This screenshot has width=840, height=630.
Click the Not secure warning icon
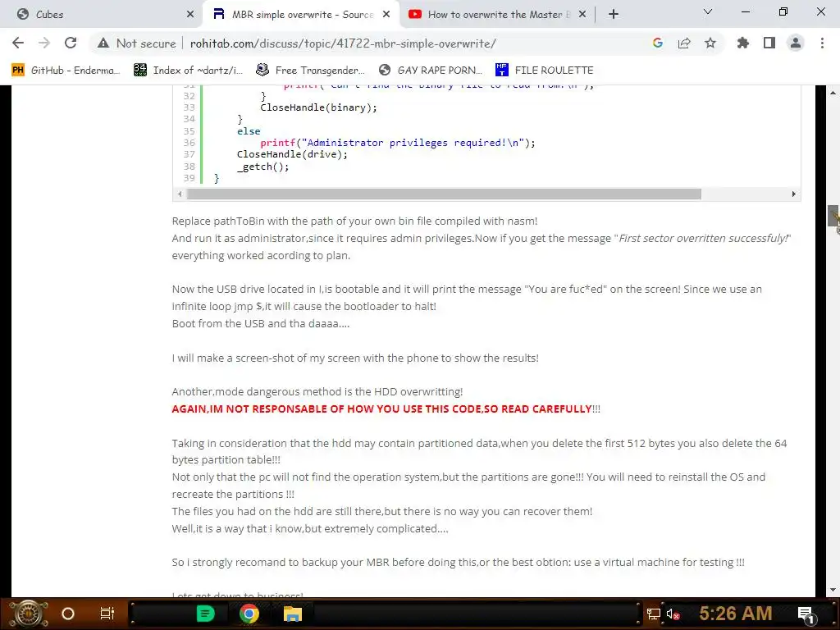pyautogui.click(x=103, y=43)
